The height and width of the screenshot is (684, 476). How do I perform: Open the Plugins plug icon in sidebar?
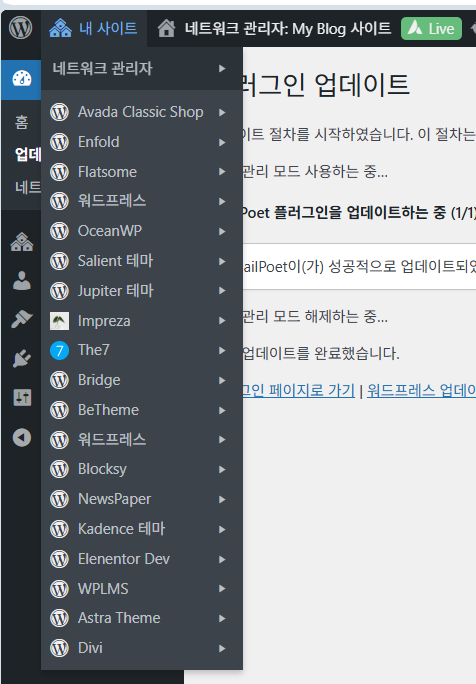click(x=22, y=359)
